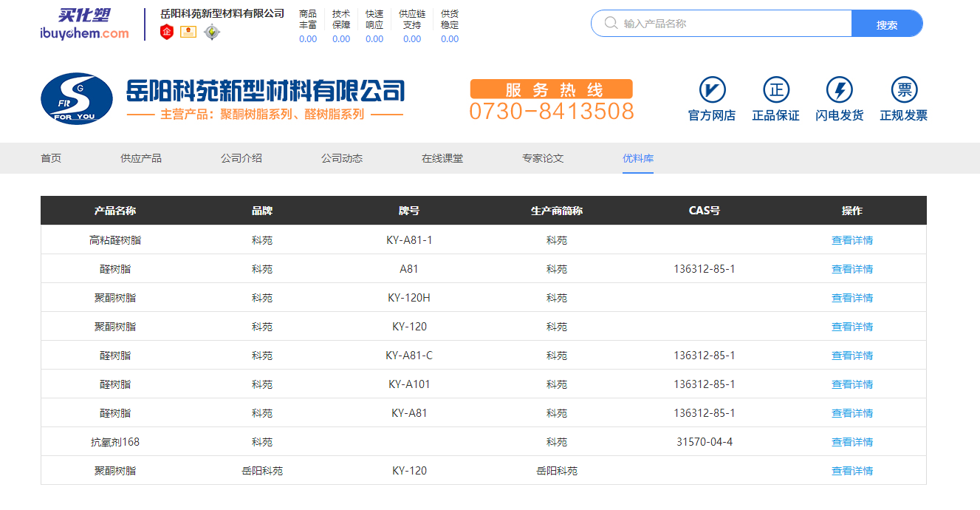Viewport: 980px width, 510px height.
Task: Click the KY-A81-1 grade cell
Action: click(409, 240)
